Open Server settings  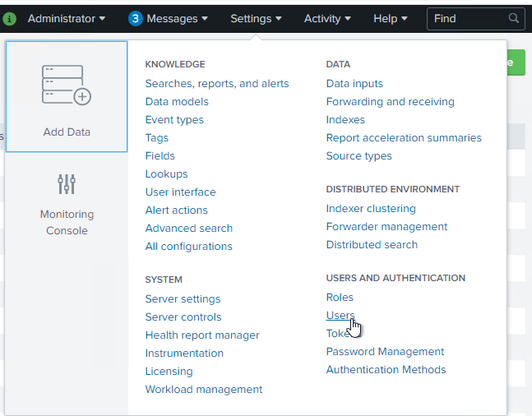[x=183, y=298]
